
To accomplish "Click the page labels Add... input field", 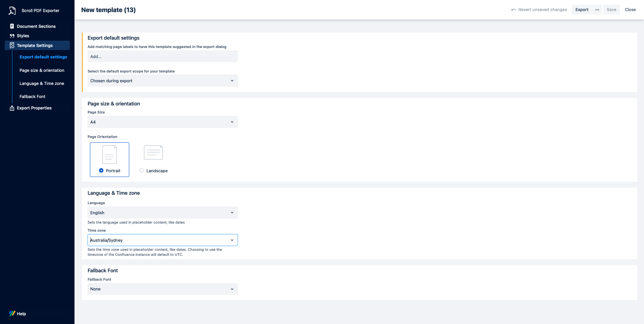I will 162,56.
